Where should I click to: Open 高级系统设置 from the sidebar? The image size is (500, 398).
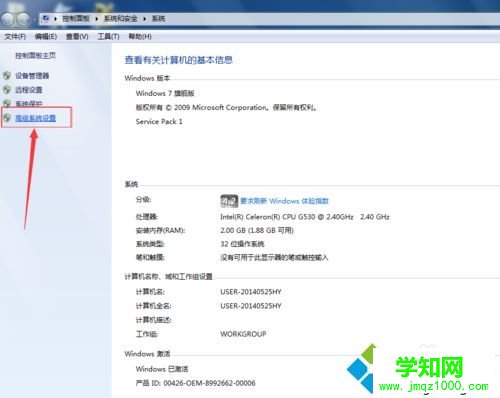[x=35, y=118]
